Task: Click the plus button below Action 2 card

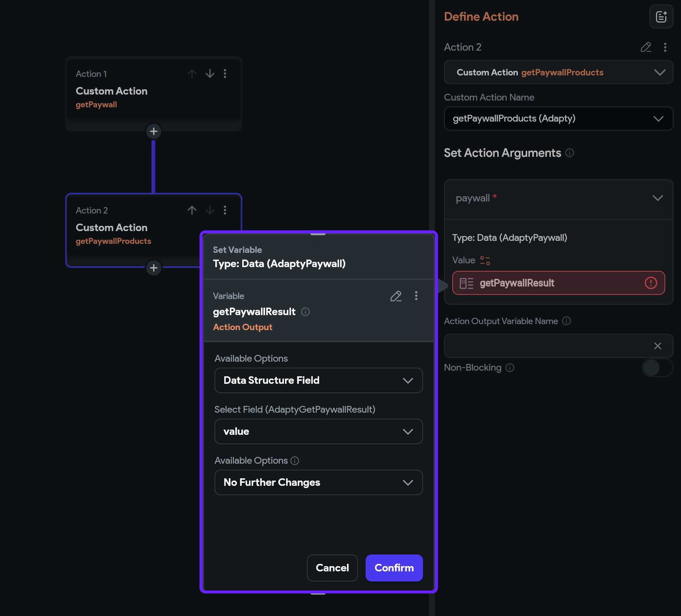Action: coord(154,268)
